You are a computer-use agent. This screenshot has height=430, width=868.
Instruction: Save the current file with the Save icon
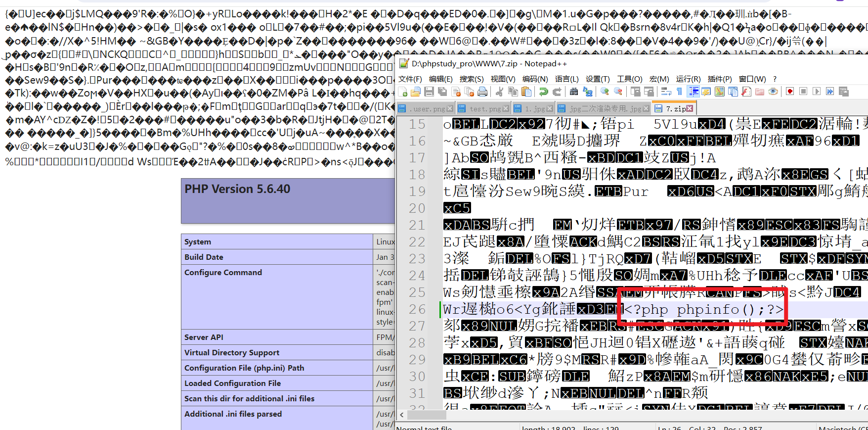[429, 92]
